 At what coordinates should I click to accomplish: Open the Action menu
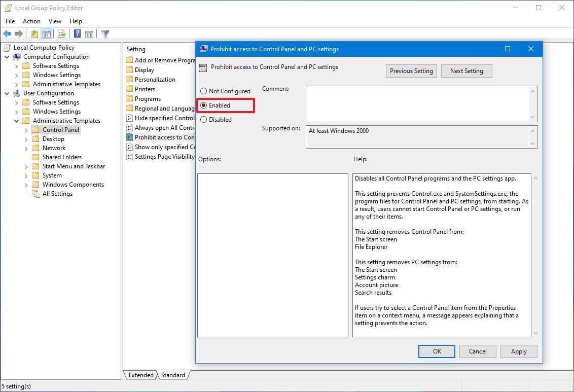[x=31, y=21]
